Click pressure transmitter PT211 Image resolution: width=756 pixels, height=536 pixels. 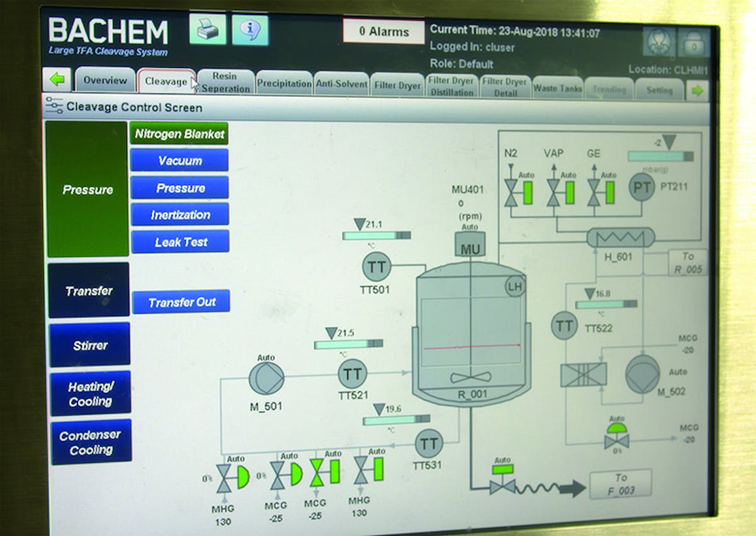641,187
